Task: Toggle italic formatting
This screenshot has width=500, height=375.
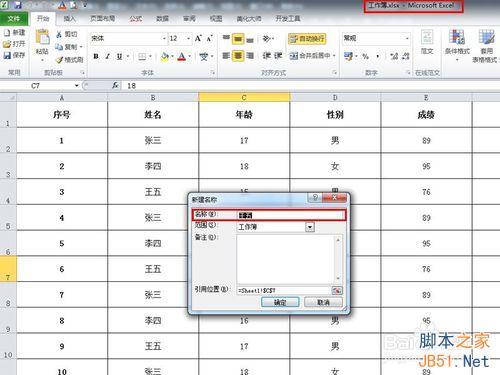Action: click(107, 57)
